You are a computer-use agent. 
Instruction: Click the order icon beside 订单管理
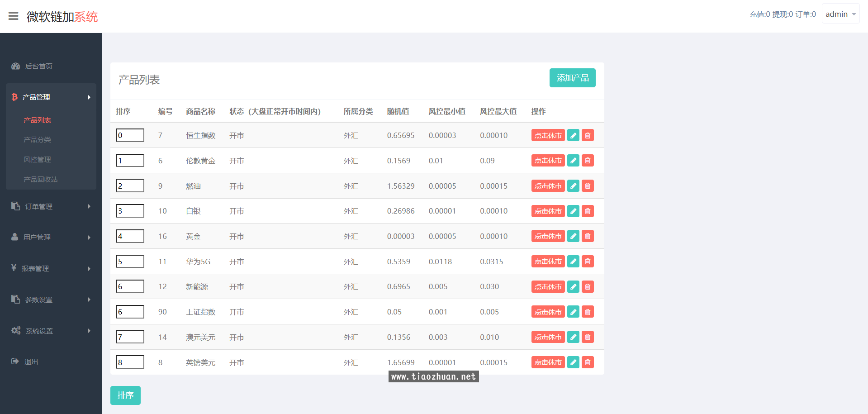[15, 206]
